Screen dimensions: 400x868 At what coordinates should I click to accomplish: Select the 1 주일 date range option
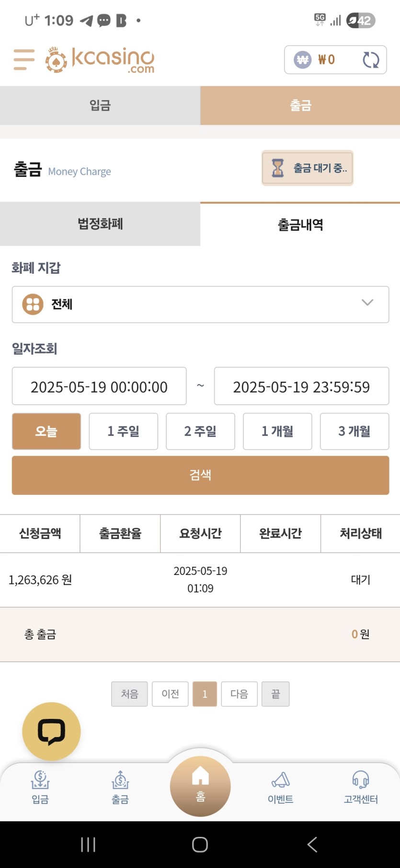pyautogui.click(x=124, y=431)
